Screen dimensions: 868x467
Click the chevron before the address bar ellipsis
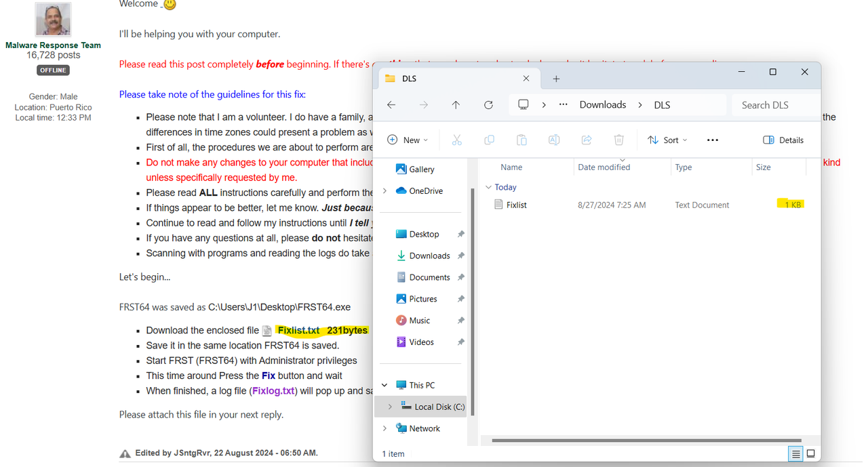coord(544,105)
